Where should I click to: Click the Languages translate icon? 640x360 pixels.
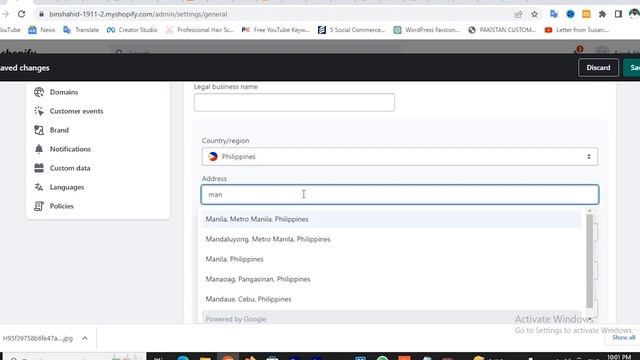pos(39,187)
